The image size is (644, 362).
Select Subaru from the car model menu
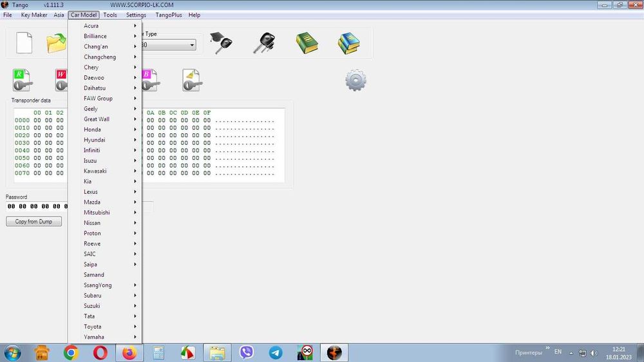pyautogui.click(x=105, y=296)
